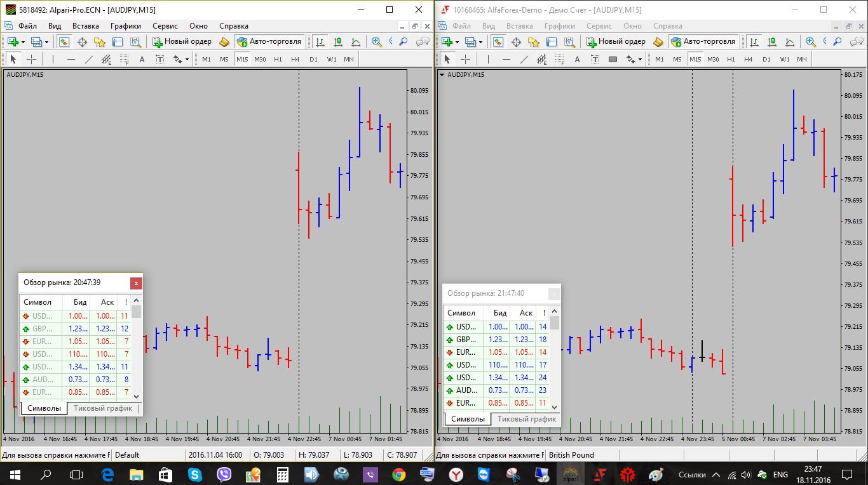
Task: Open Skype from taskbar
Action: pyautogui.click(x=194, y=474)
